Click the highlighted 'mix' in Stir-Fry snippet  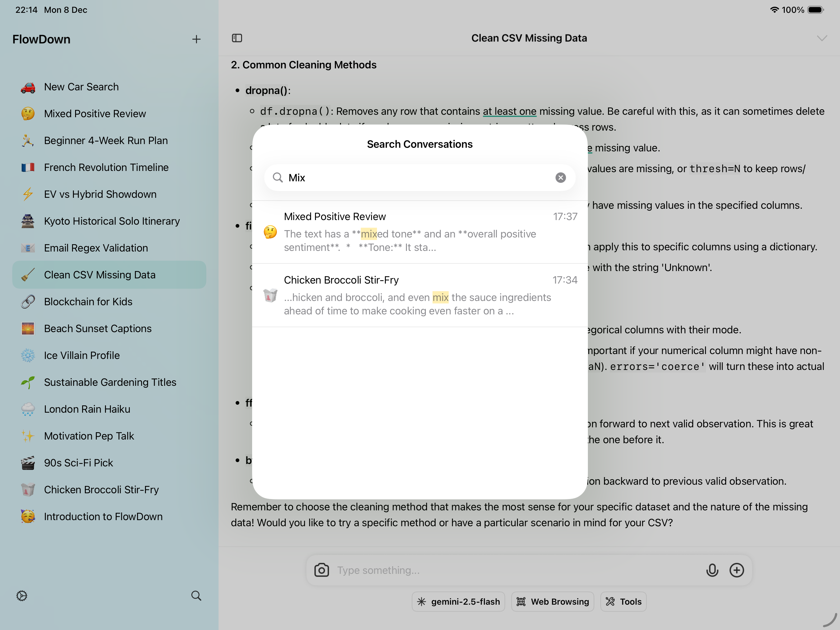[x=440, y=297]
